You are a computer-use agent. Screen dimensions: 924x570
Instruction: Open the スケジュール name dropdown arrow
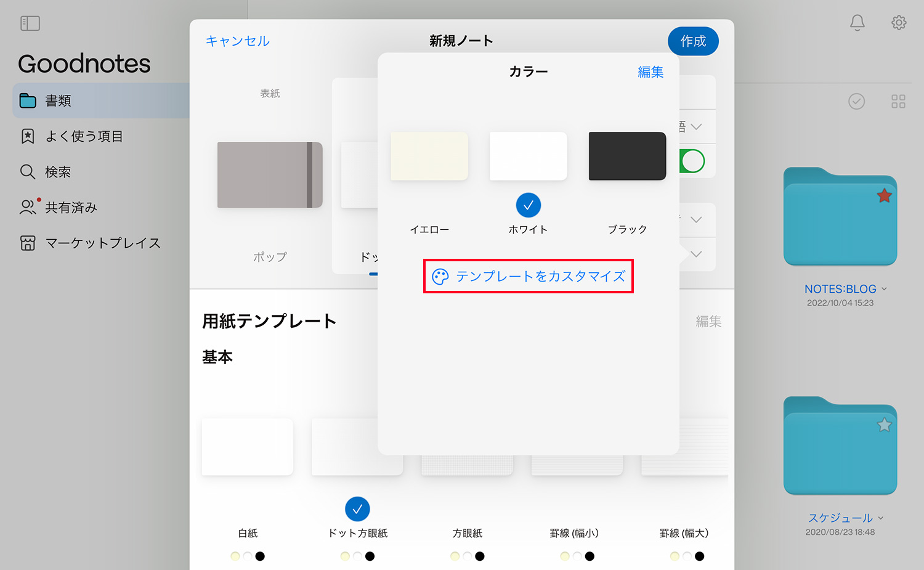881,518
